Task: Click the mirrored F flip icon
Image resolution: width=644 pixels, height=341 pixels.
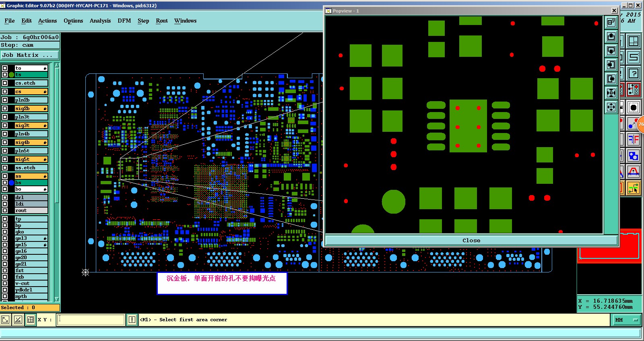Action: coord(634,139)
